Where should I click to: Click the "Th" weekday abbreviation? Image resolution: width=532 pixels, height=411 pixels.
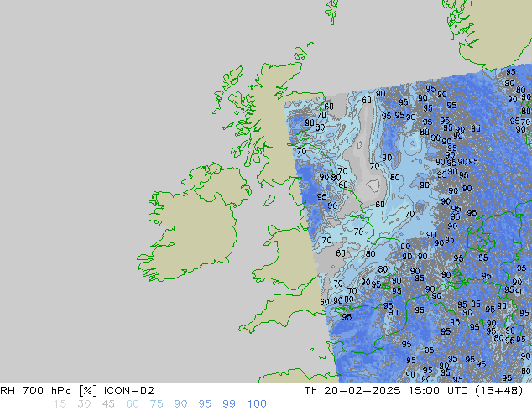point(310,391)
